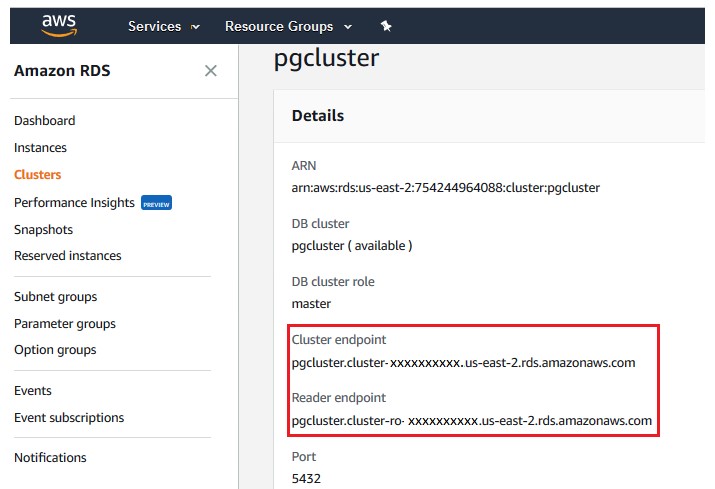Open Performance Insights
Image resolution: width=715 pixels, height=489 pixels.
click(74, 203)
